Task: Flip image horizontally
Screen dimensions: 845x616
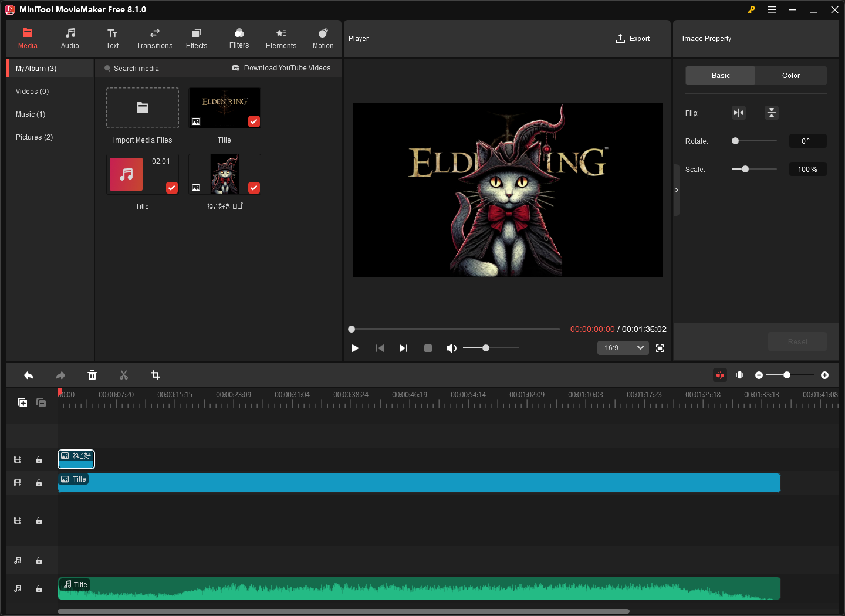Action: [739, 113]
